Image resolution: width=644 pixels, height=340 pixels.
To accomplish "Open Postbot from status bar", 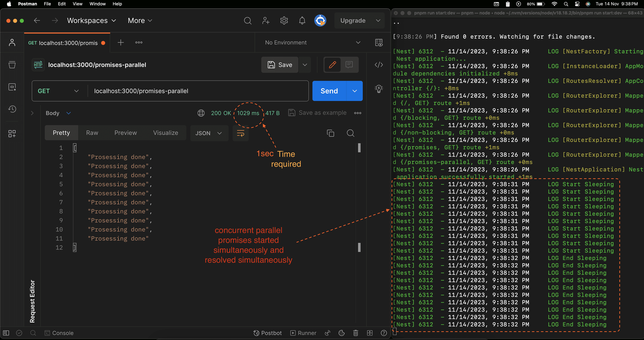I will pos(267,333).
